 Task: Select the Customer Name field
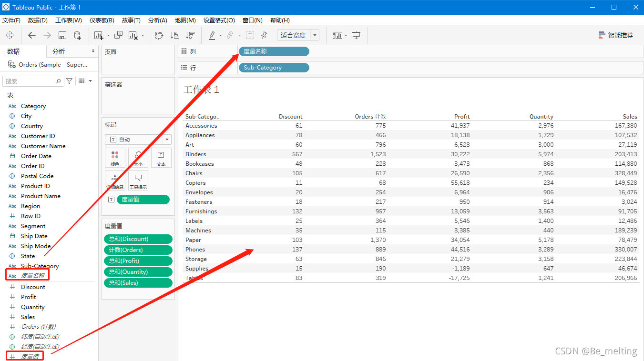tap(43, 146)
